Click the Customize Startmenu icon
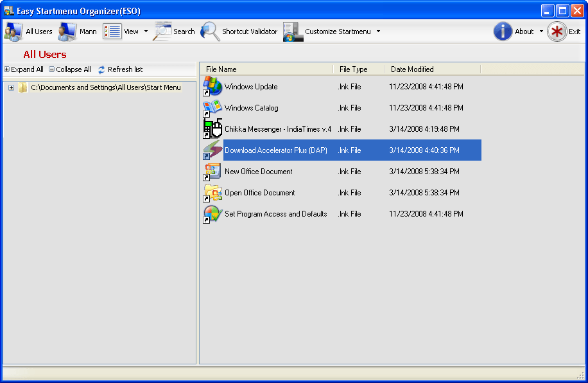Image resolution: width=588 pixels, height=383 pixels. (293, 31)
